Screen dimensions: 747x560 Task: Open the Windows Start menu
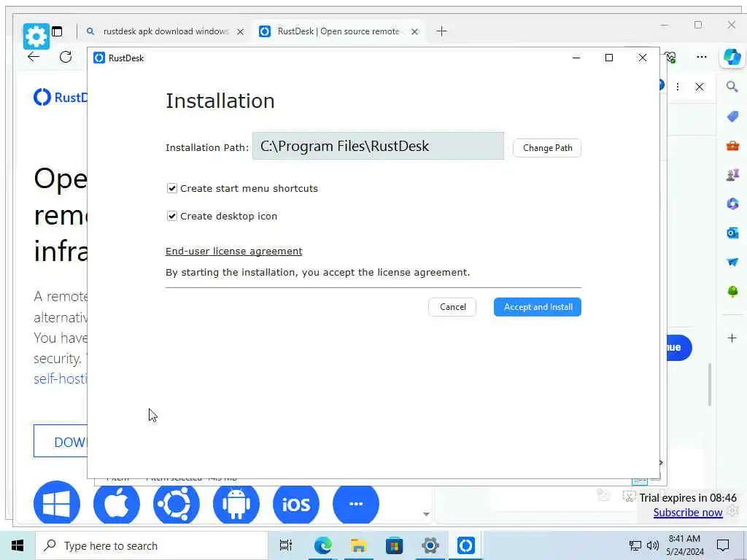pos(18,545)
